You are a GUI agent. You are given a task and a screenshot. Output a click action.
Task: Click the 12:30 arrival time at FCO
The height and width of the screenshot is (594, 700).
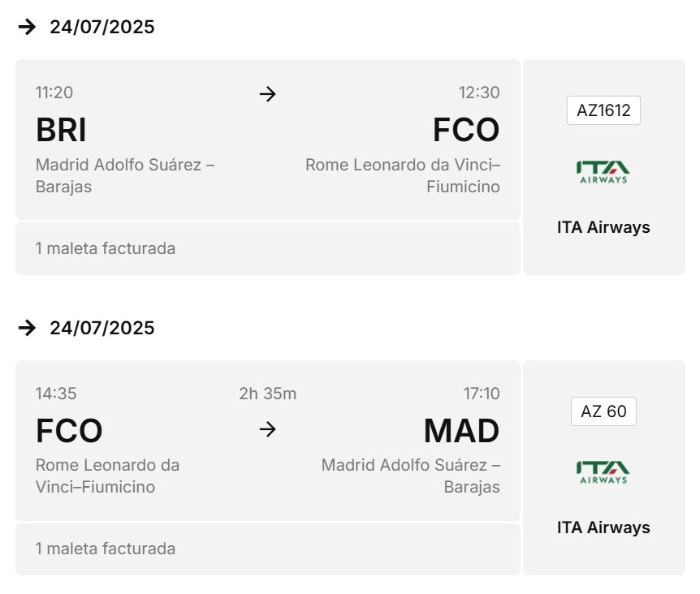tap(479, 93)
